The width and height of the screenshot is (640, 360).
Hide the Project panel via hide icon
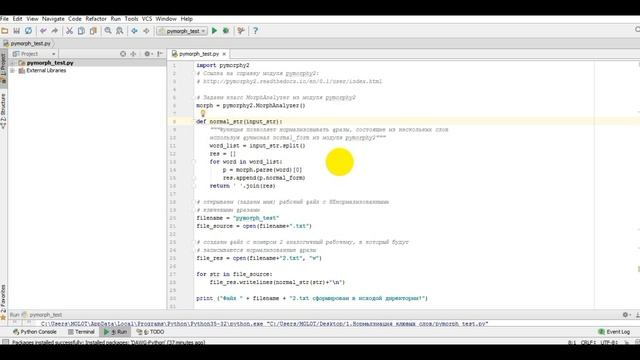click(160, 54)
